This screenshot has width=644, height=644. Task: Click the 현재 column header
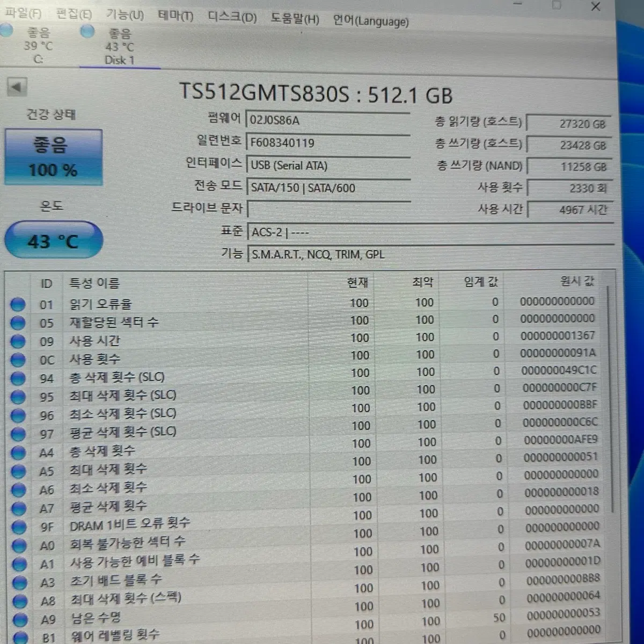click(357, 282)
